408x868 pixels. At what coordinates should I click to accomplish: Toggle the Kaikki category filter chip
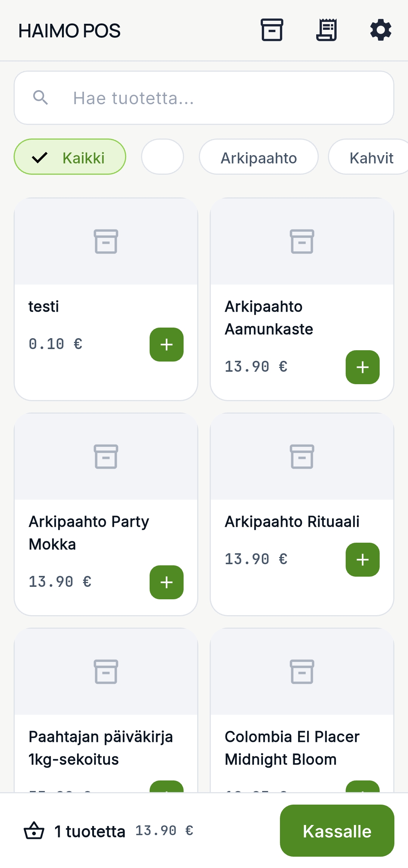tap(70, 157)
